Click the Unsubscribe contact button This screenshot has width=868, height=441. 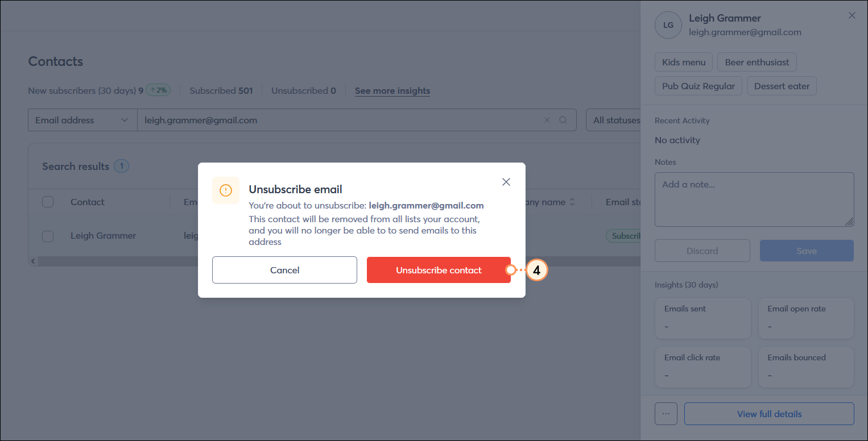[439, 270]
